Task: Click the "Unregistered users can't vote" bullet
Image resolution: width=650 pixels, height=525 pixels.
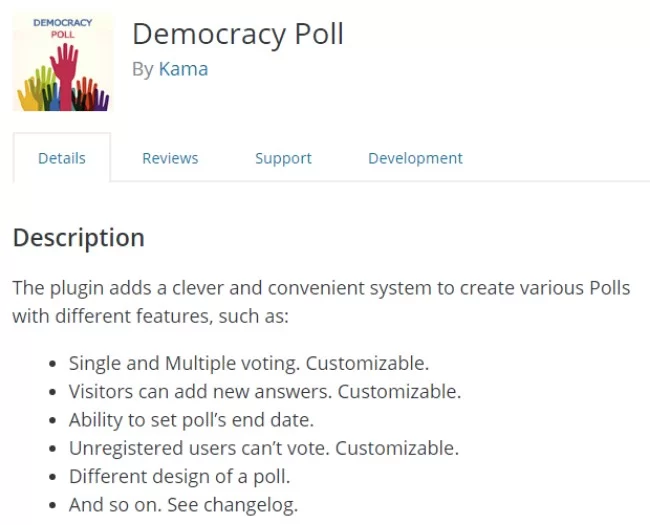Action: click(263, 447)
